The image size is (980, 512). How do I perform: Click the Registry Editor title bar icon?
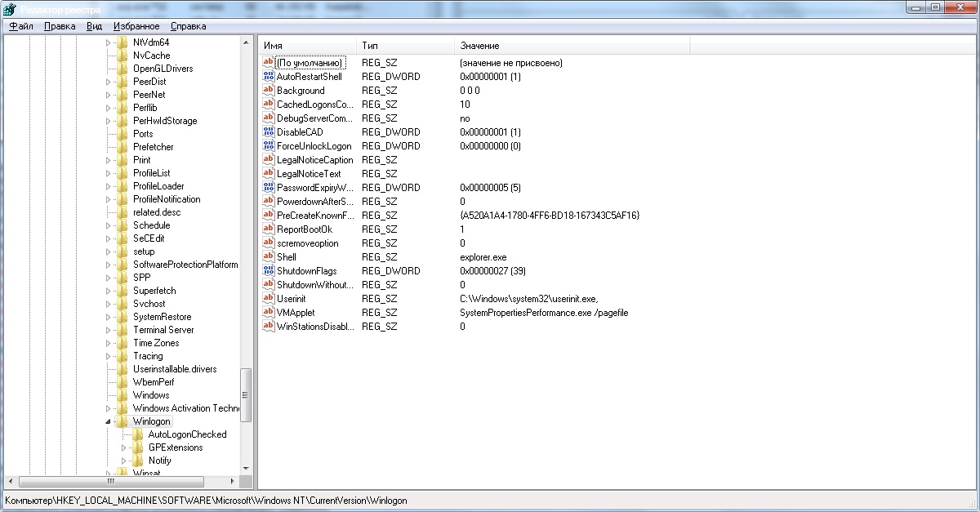coord(11,8)
